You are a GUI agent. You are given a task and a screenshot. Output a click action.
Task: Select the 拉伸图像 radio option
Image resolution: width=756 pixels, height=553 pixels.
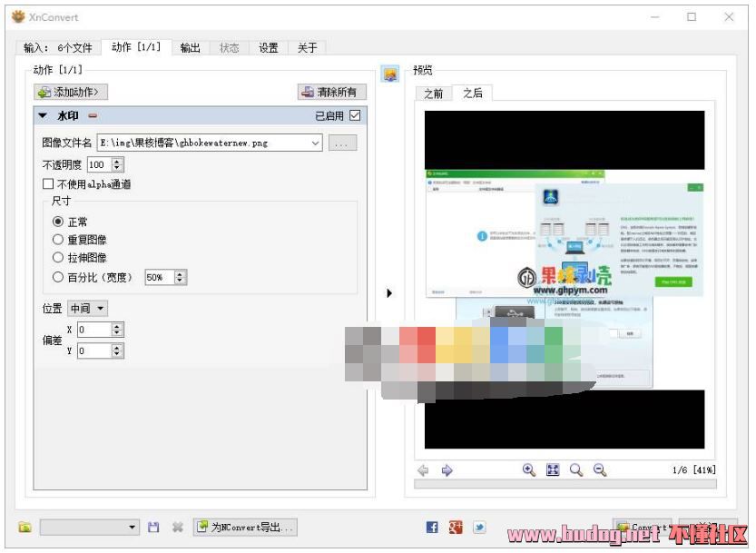58,258
